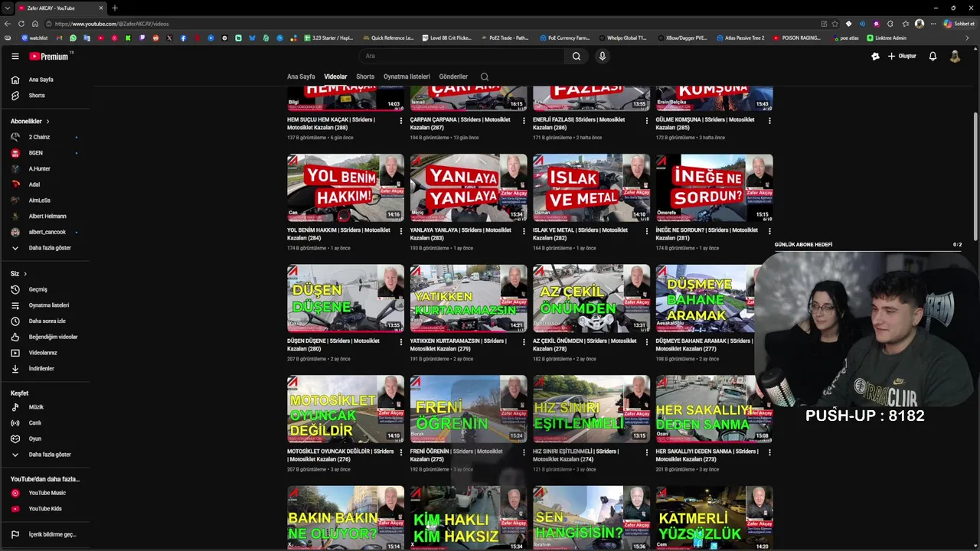Open options menu for YATIKKEN KURTARAMAZSIN video

[x=524, y=342]
